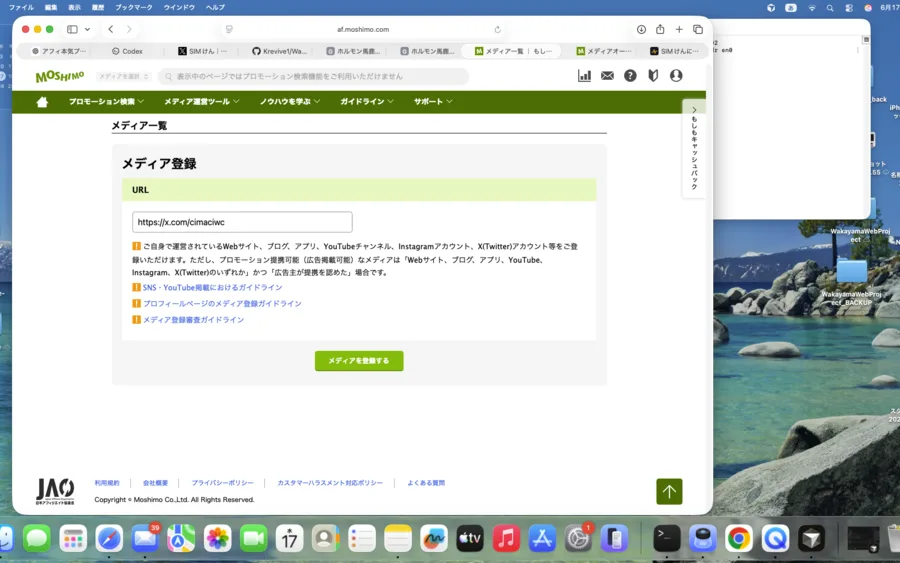
Task: Open WakayamaWebProject_BACKUP folder on desktop
Action: pyautogui.click(x=852, y=282)
